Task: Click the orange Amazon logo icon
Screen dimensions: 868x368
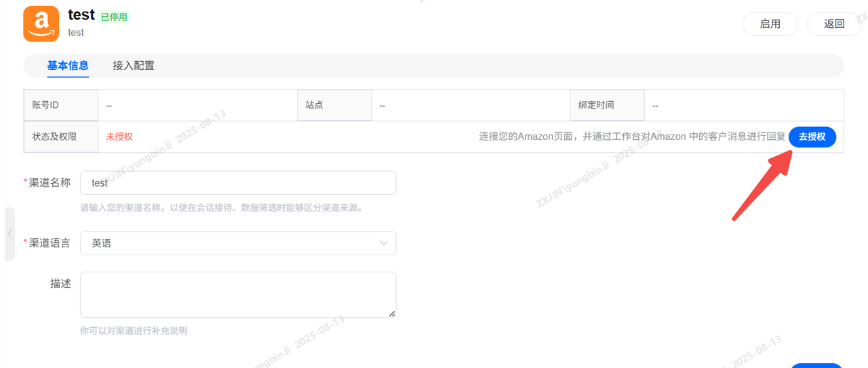Action: pos(41,24)
